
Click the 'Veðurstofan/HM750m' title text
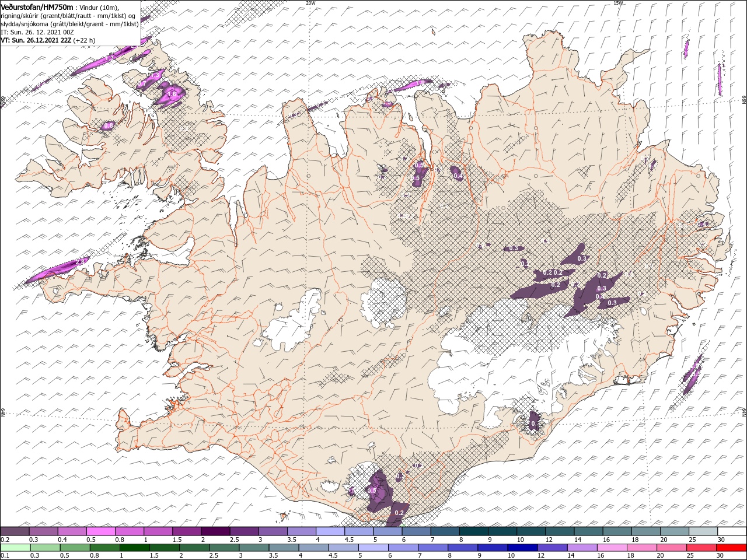[x=37, y=6]
